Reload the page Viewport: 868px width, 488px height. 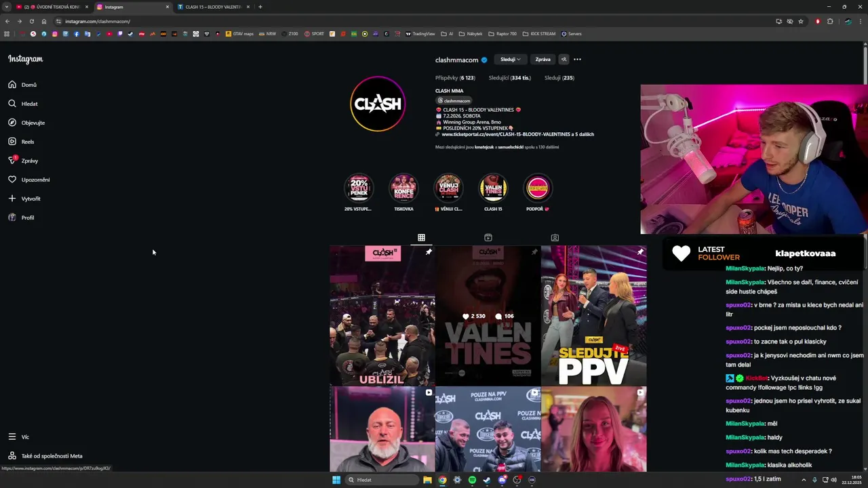31,21
